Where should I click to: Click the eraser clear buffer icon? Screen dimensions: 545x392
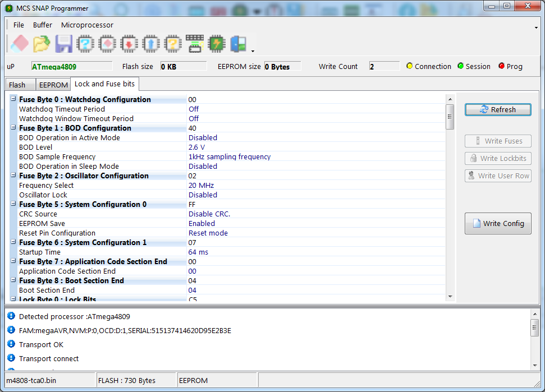(x=20, y=44)
